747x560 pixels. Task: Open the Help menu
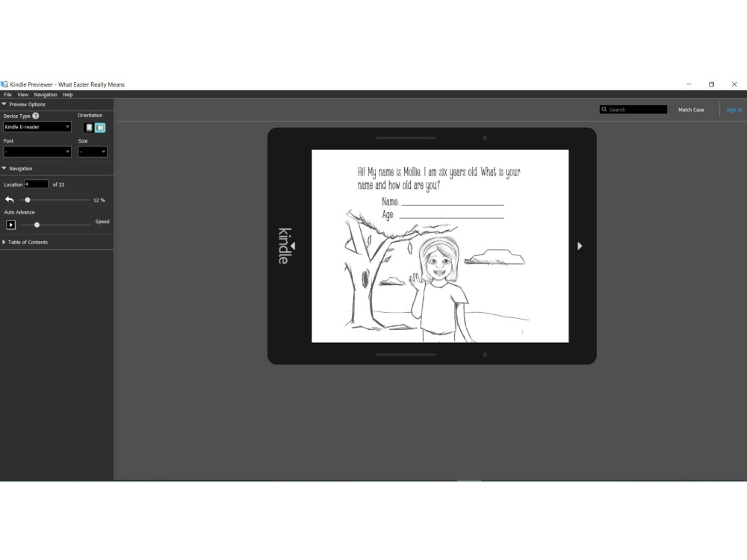coord(68,95)
